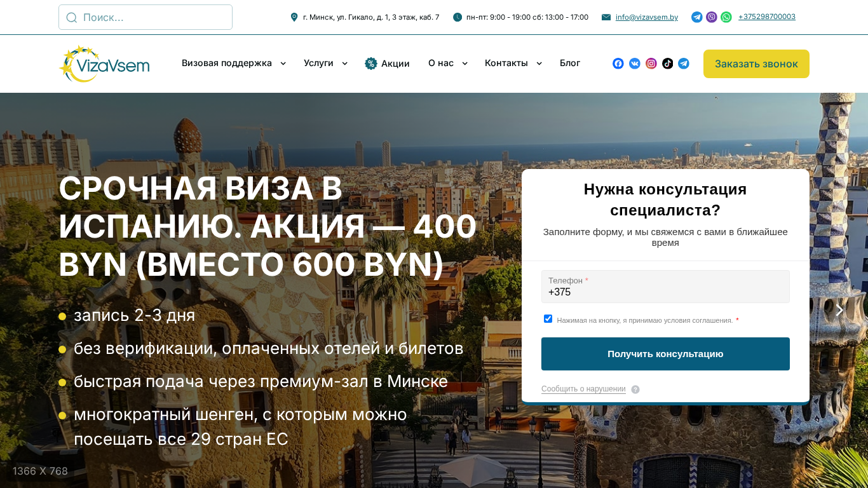Open the VizaVsem logo homepage

104,64
